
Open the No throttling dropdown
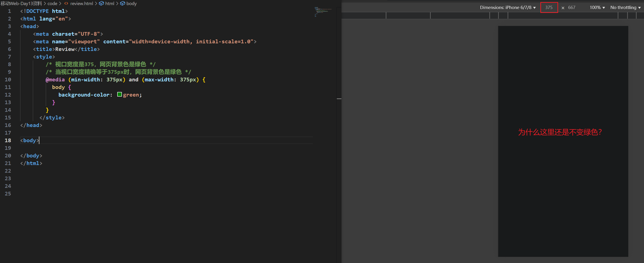(x=625, y=8)
